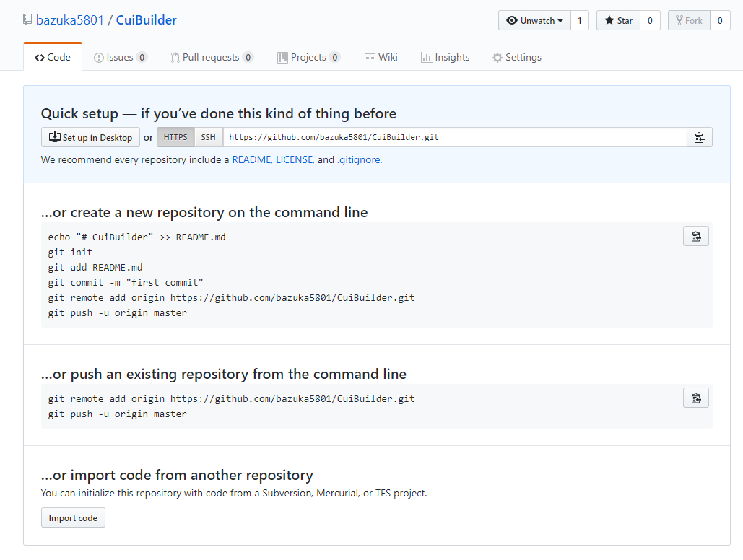Click the watchers count showing 1
This screenshot has height=560, width=743.
coord(580,20)
